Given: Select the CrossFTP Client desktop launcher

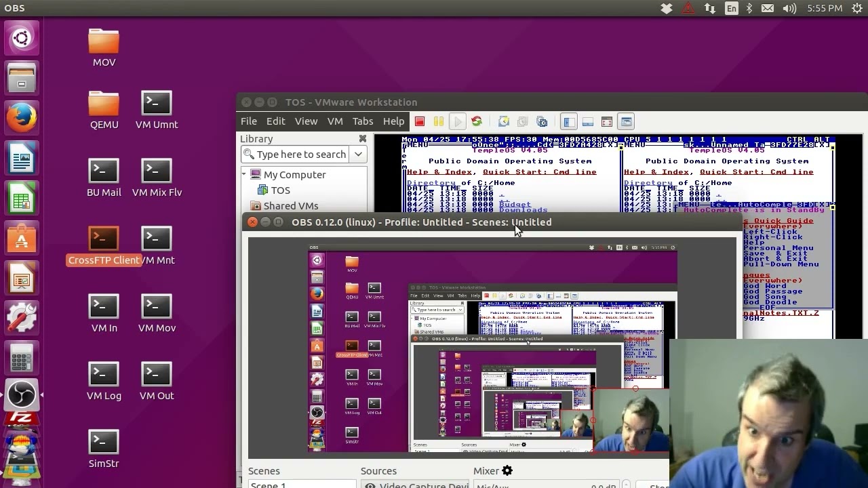Looking at the screenshot, I should [x=104, y=245].
